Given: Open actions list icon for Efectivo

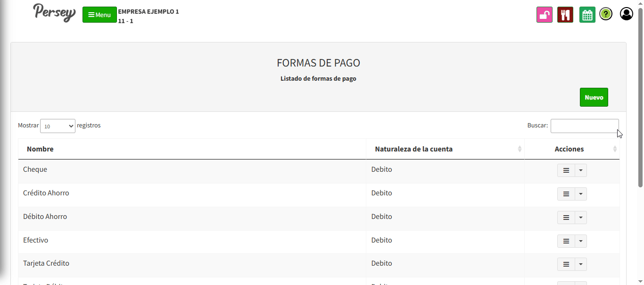Looking at the screenshot, I should pyautogui.click(x=566, y=241).
